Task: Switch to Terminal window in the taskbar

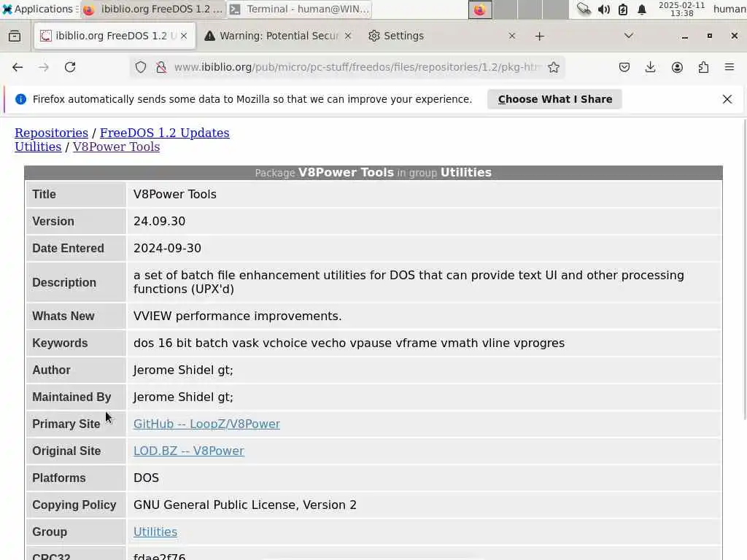Action: pos(299,9)
